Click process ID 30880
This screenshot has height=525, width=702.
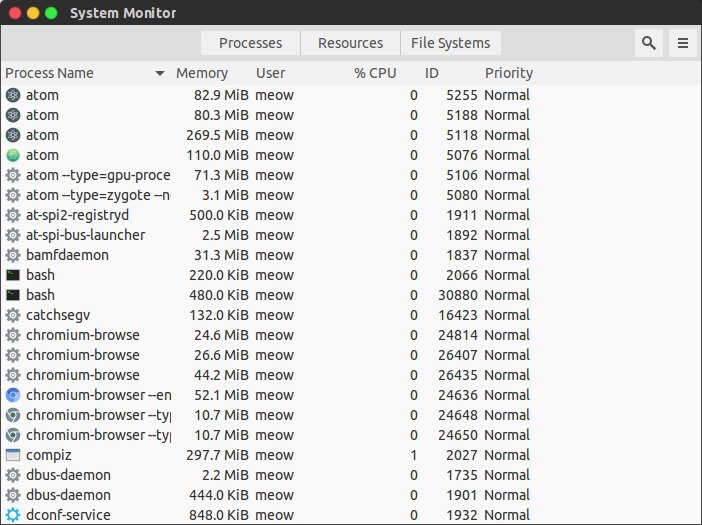tap(458, 295)
